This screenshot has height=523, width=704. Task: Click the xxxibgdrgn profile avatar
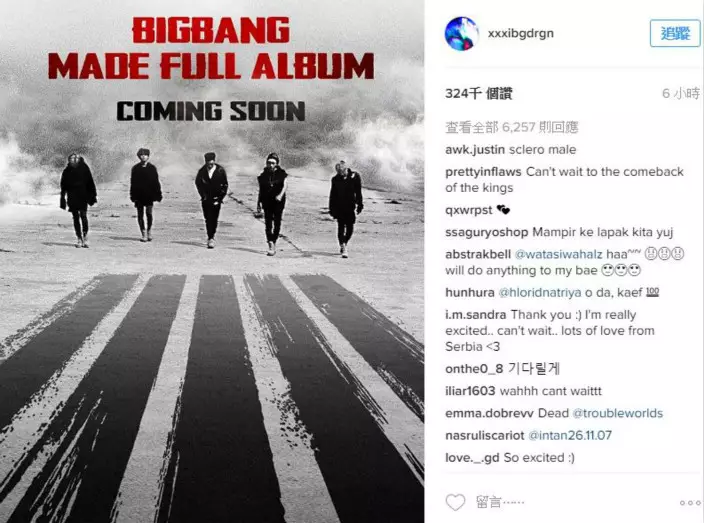[462, 34]
